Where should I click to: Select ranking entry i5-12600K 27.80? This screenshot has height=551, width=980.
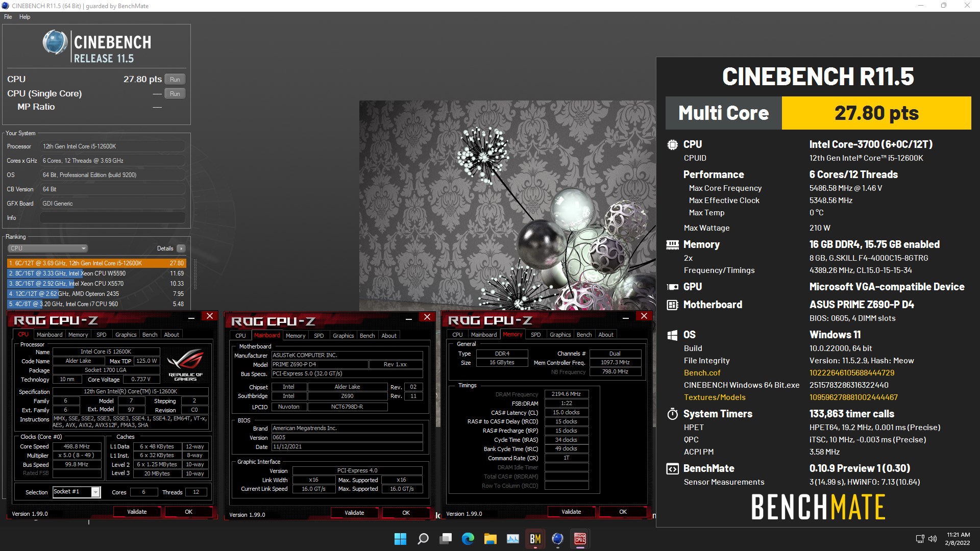96,263
